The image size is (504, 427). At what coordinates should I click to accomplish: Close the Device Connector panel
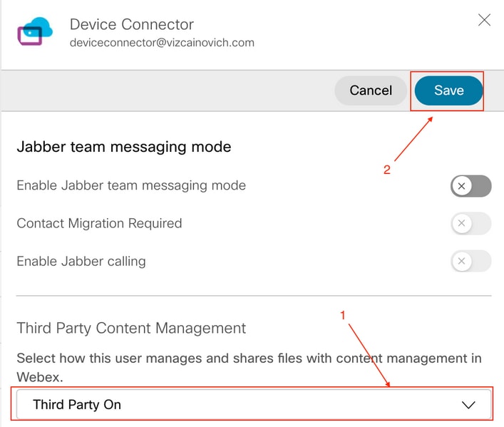coord(484,20)
